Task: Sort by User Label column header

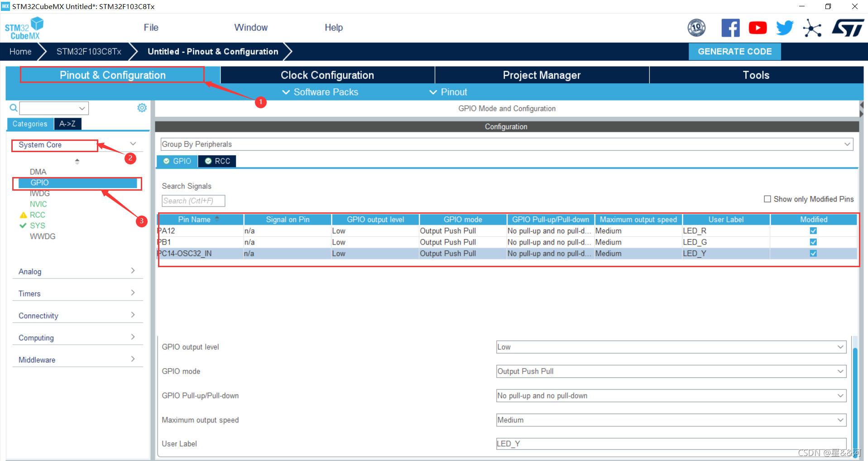Action: pyautogui.click(x=726, y=220)
